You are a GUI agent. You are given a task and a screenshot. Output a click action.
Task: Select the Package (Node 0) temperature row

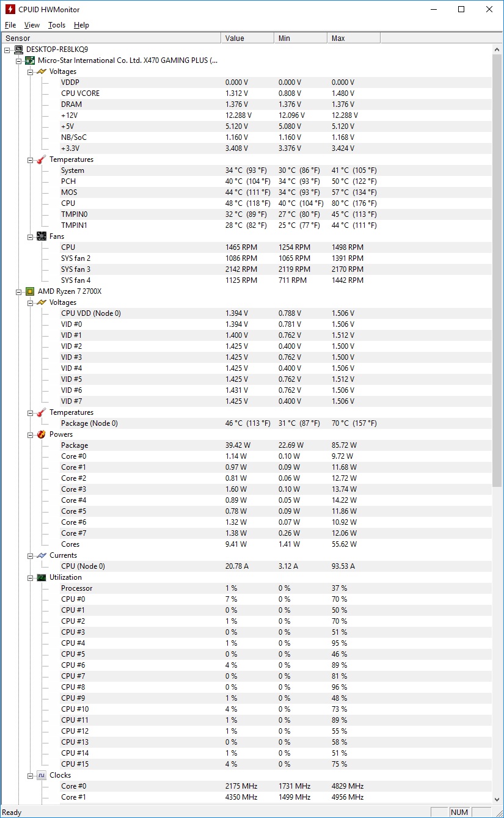(246, 423)
